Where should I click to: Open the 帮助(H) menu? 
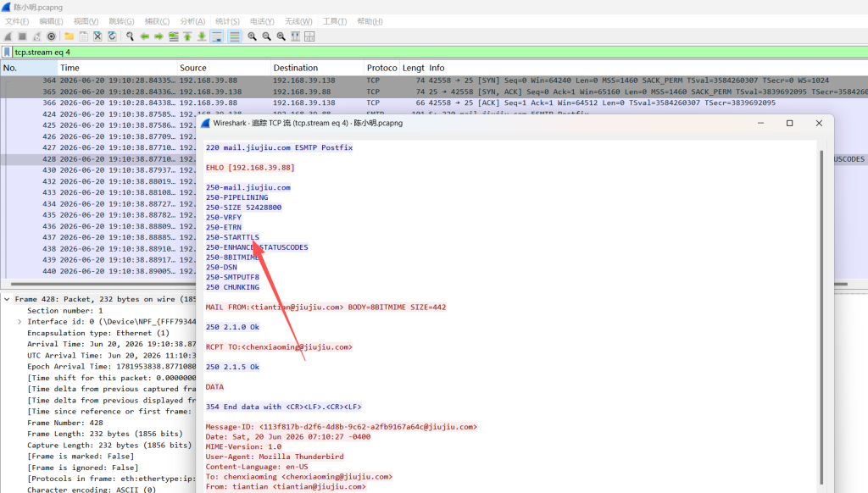pos(370,21)
